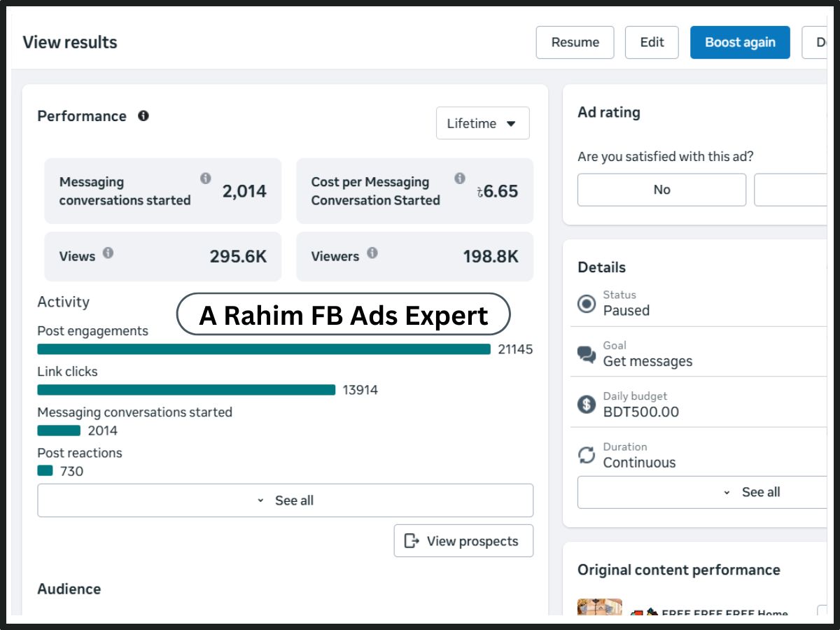This screenshot has width=840, height=630.
Task: Click the Resume button
Action: click(x=575, y=42)
